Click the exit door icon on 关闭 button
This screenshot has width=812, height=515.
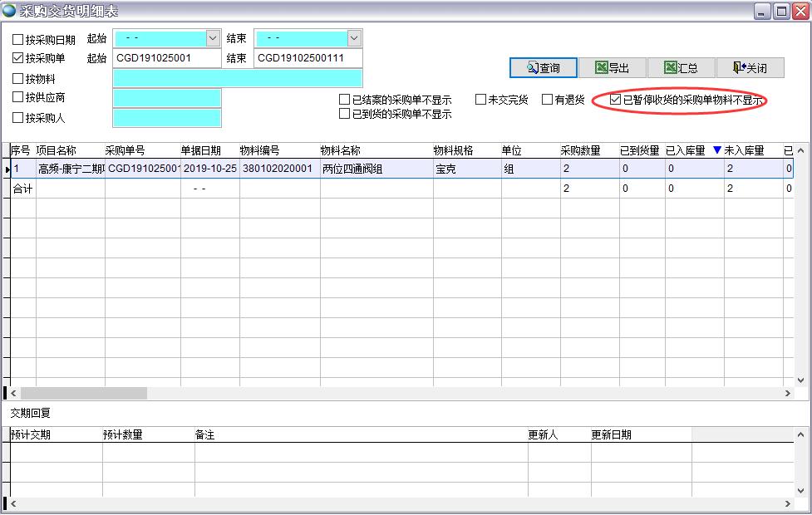pos(737,67)
